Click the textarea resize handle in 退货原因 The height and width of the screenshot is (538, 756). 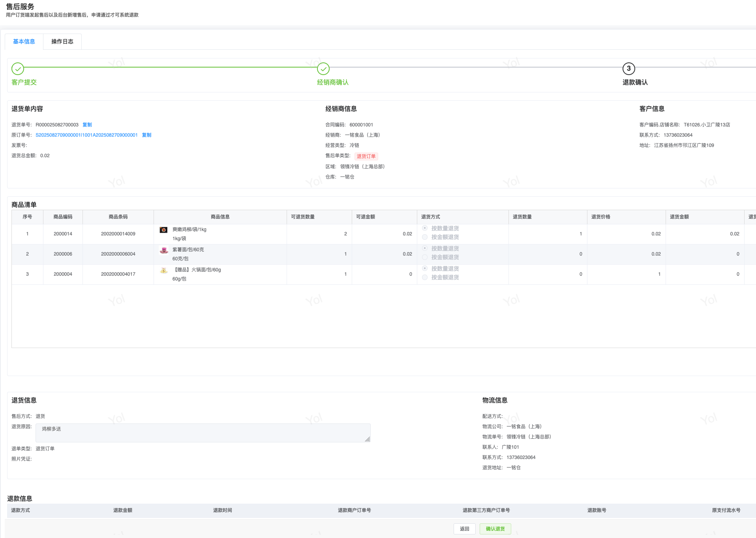[x=368, y=439]
